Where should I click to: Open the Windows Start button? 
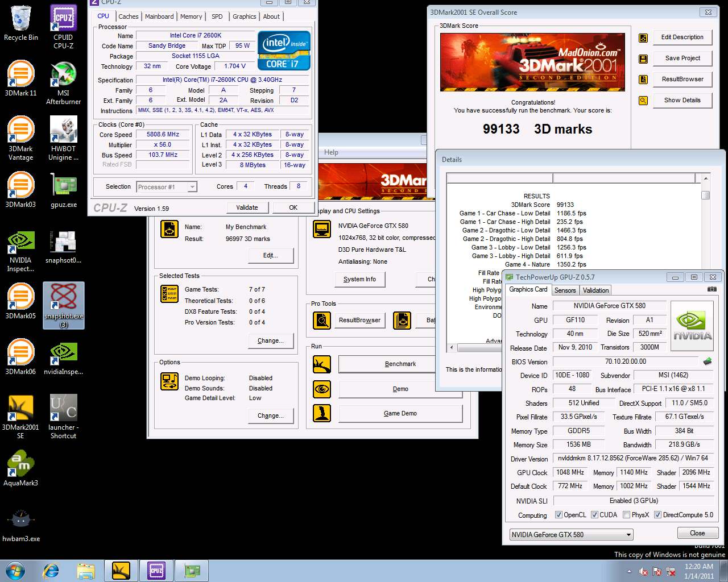pos(15,571)
